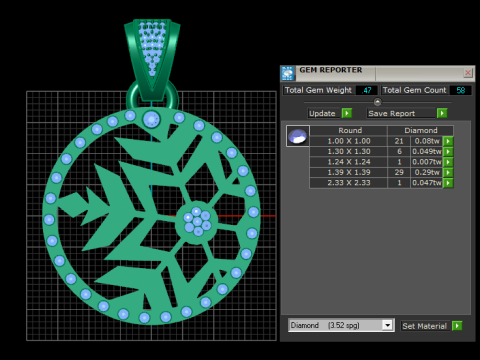Click the count 6 cell
Screen dimensions: 480x360
pyautogui.click(x=399, y=152)
